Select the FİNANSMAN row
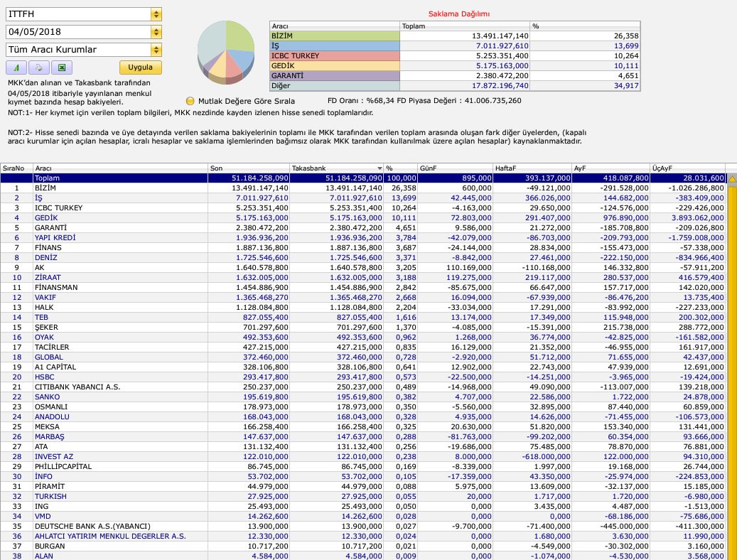This screenshot has height=560, width=737. 363,287
